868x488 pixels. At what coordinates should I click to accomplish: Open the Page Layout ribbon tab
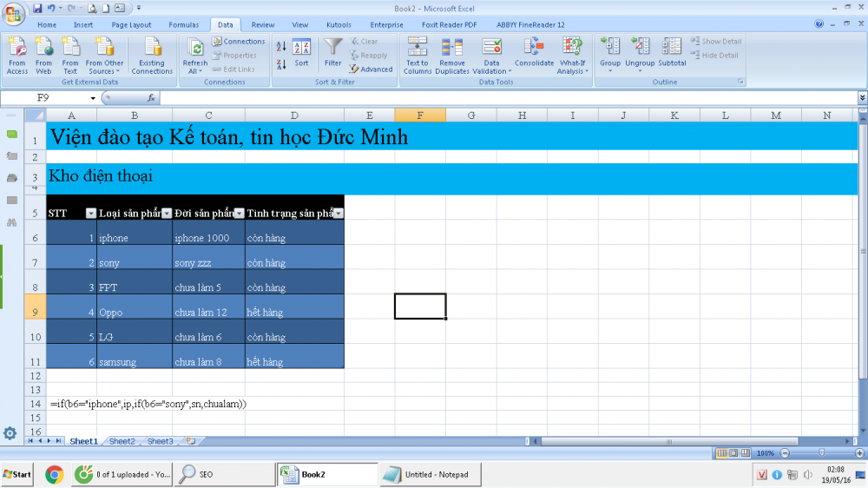[x=131, y=24]
